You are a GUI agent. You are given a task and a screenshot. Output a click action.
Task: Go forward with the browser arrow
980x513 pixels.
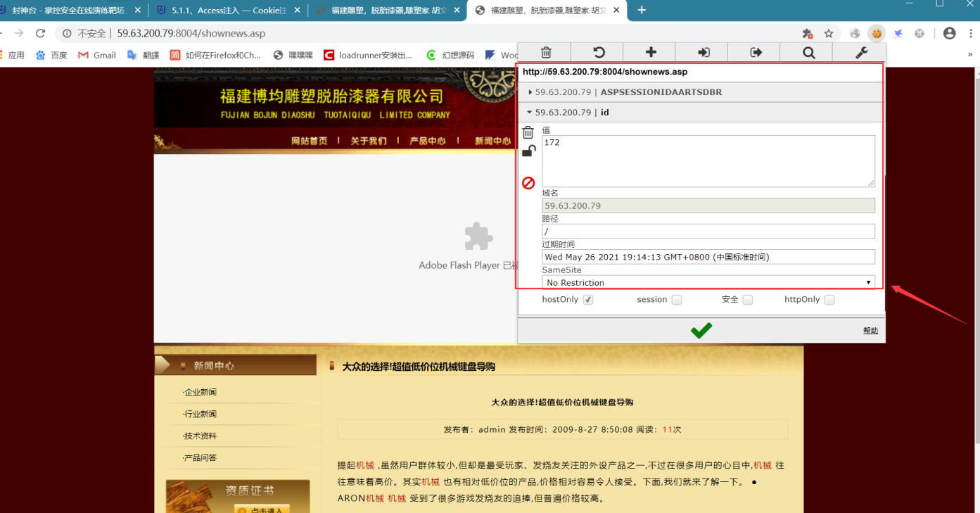(x=18, y=33)
